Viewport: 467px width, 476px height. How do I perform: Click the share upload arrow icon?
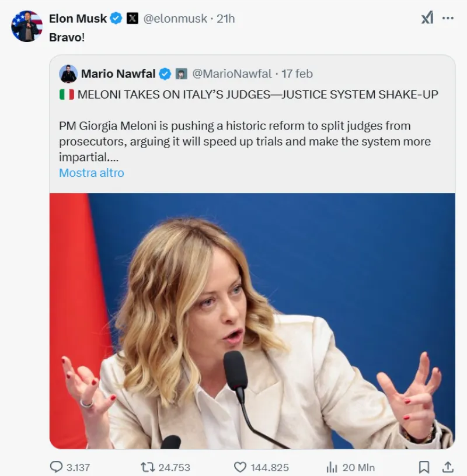[448, 467]
